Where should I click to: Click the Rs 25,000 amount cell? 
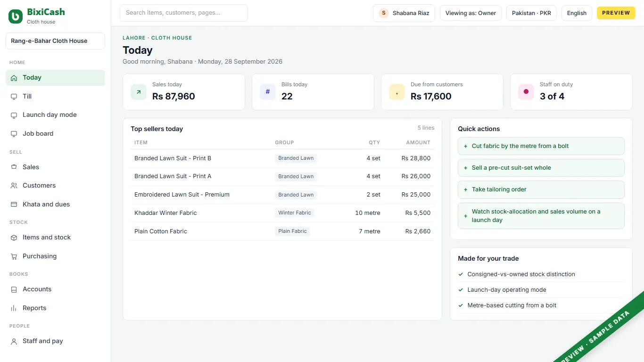coord(416,195)
